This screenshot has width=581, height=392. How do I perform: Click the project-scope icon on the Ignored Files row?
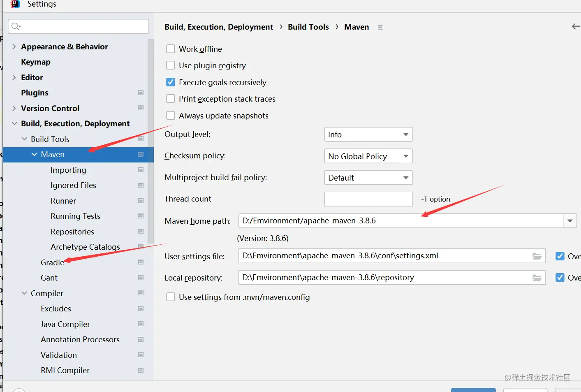tap(141, 185)
